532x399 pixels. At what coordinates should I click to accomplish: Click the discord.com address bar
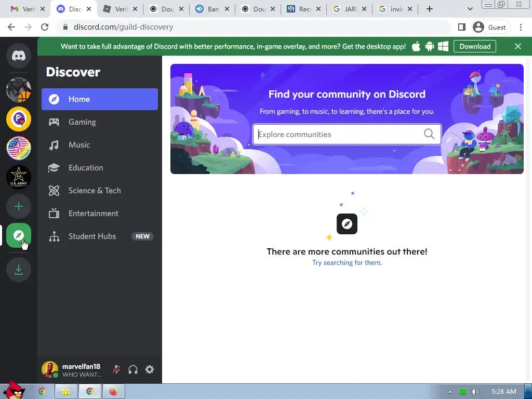tap(252, 27)
